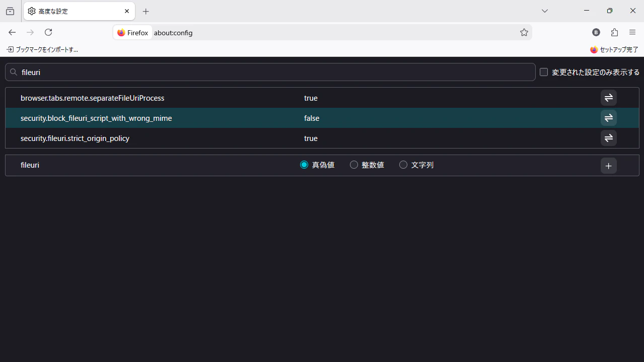Click the false value of block_fileuri_script_with_wrong_mime
This screenshot has height=362, width=644.
pyautogui.click(x=312, y=118)
